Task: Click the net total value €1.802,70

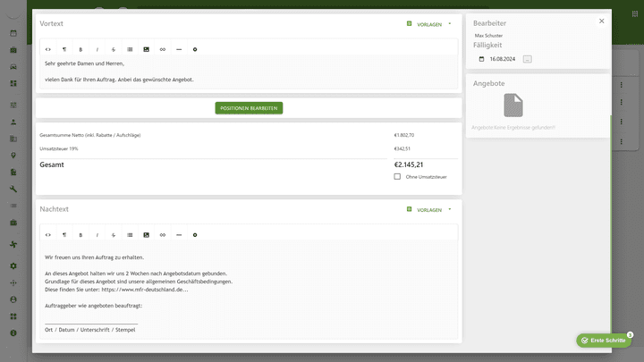Action: [404, 135]
